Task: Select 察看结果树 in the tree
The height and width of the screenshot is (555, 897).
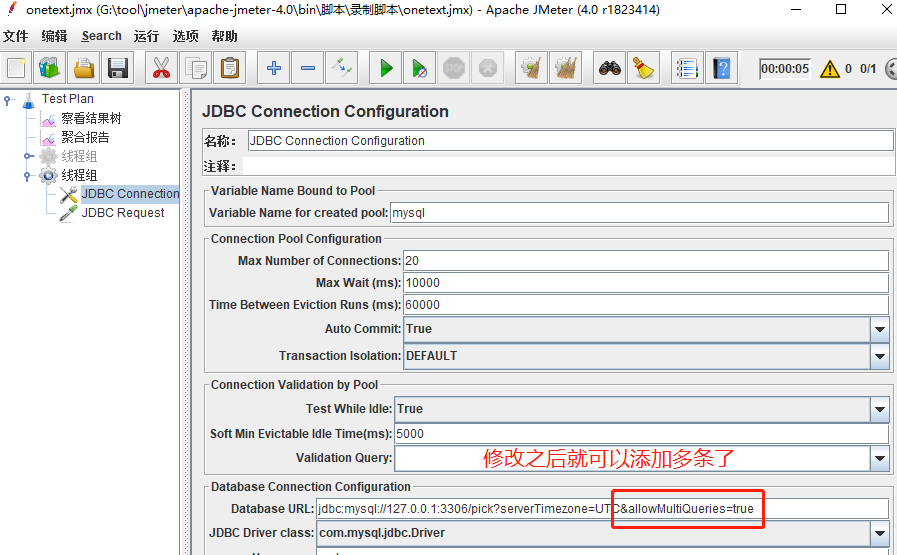Action: click(92, 118)
